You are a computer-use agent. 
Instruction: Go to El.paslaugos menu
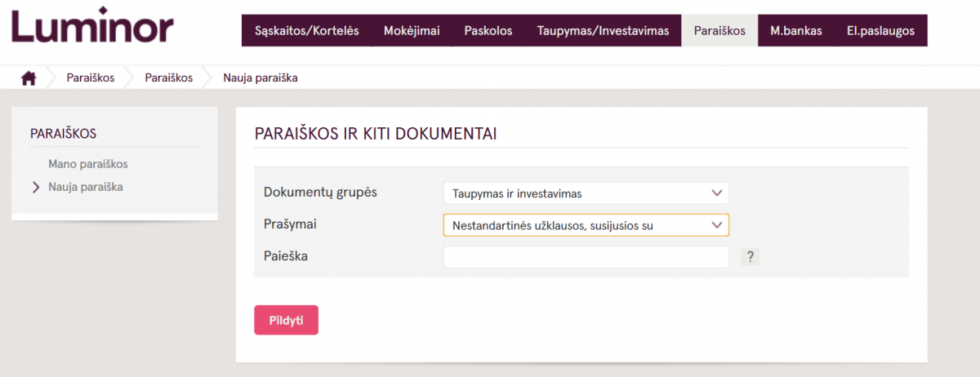(x=880, y=31)
